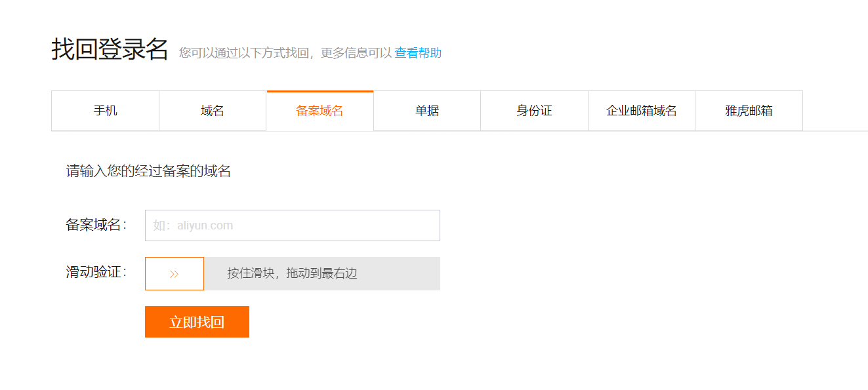Open the 查看帮助 help link
The height and width of the screenshot is (390, 868).
(x=418, y=53)
